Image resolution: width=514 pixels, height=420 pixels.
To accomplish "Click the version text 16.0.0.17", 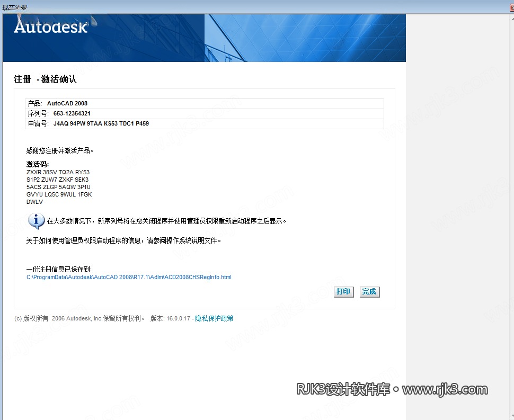I will [179, 318].
